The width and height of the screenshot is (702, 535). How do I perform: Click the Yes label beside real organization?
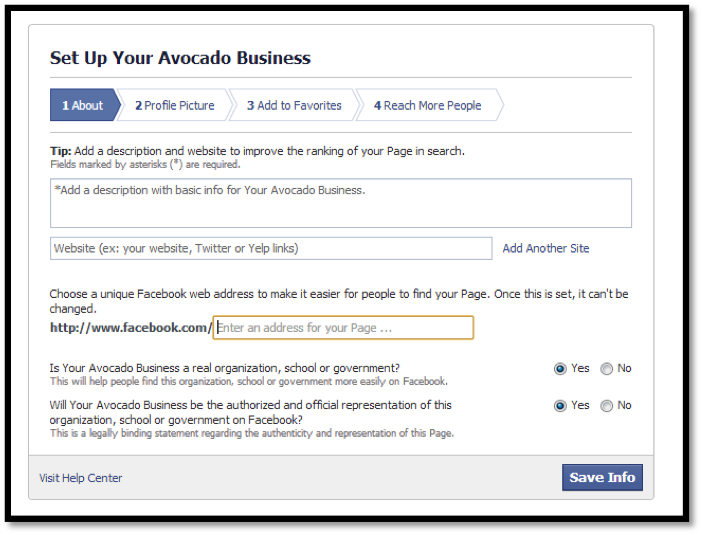coord(580,368)
